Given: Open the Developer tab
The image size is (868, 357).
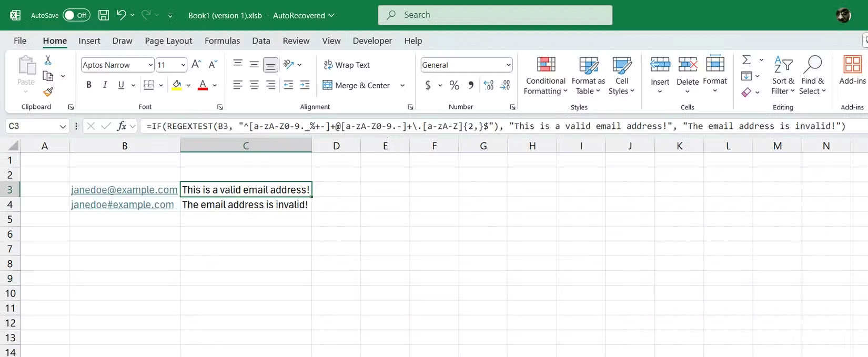Looking at the screenshot, I should coord(372,41).
